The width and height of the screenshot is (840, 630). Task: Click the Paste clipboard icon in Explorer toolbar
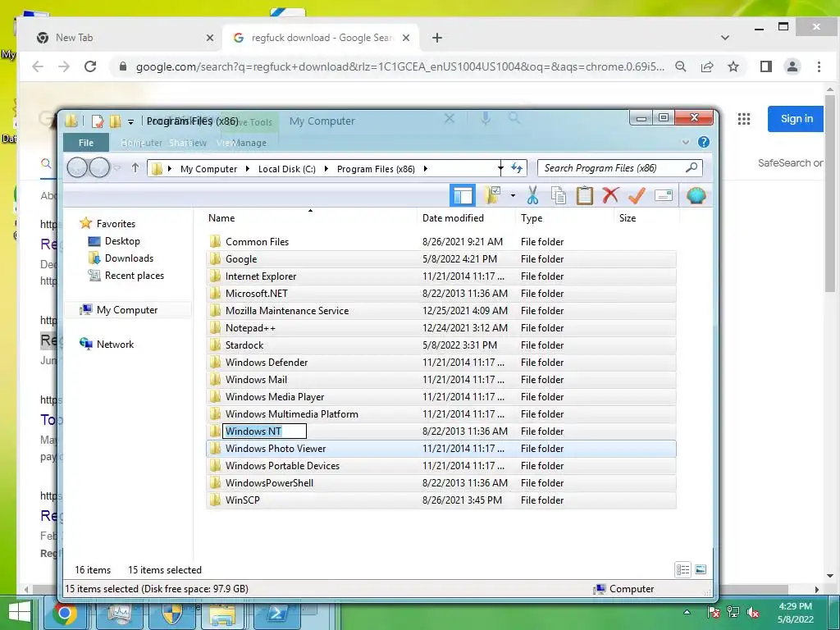click(x=584, y=195)
